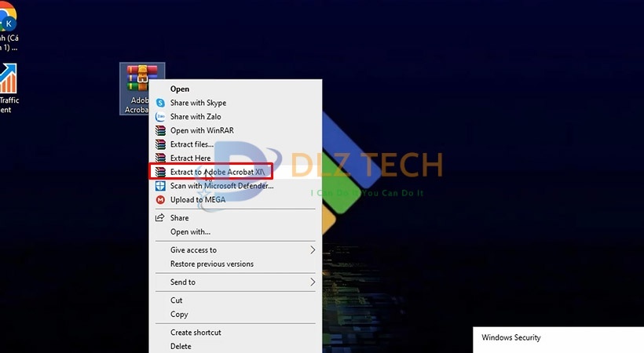644x353 pixels.
Task: Click WinRAR icon beside Extract Here
Action: 160,158
